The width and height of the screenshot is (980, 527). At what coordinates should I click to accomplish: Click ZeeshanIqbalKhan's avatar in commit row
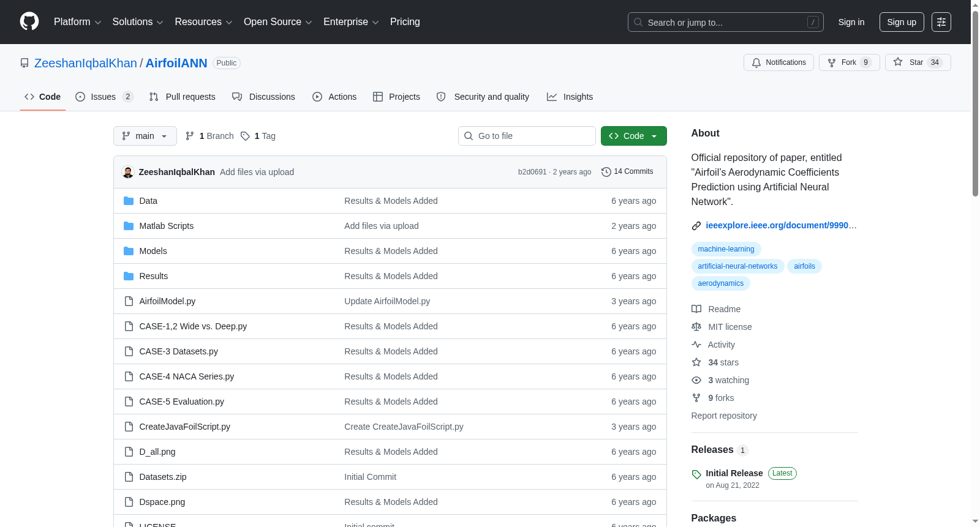coord(128,172)
